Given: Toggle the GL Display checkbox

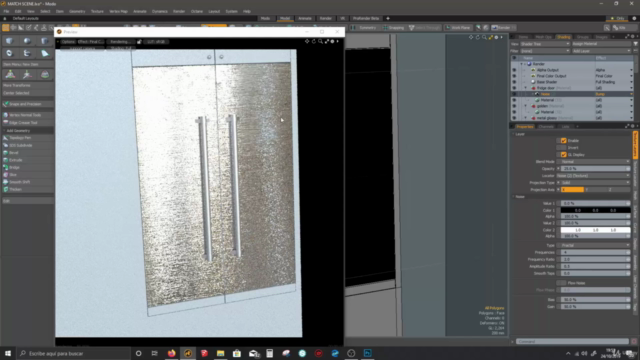Looking at the screenshot, I should pyautogui.click(x=564, y=155).
